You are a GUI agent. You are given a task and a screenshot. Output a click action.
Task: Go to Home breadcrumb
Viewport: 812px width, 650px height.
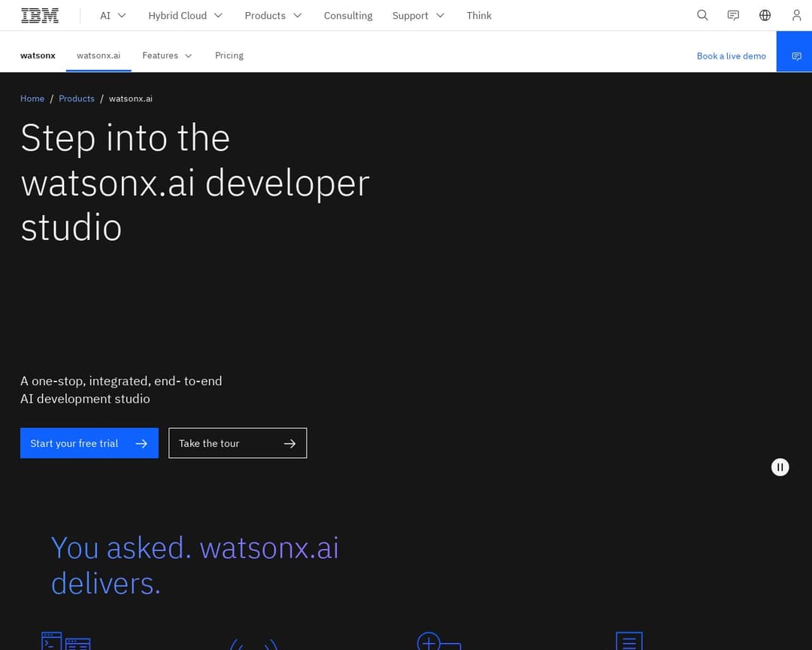point(32,99)
